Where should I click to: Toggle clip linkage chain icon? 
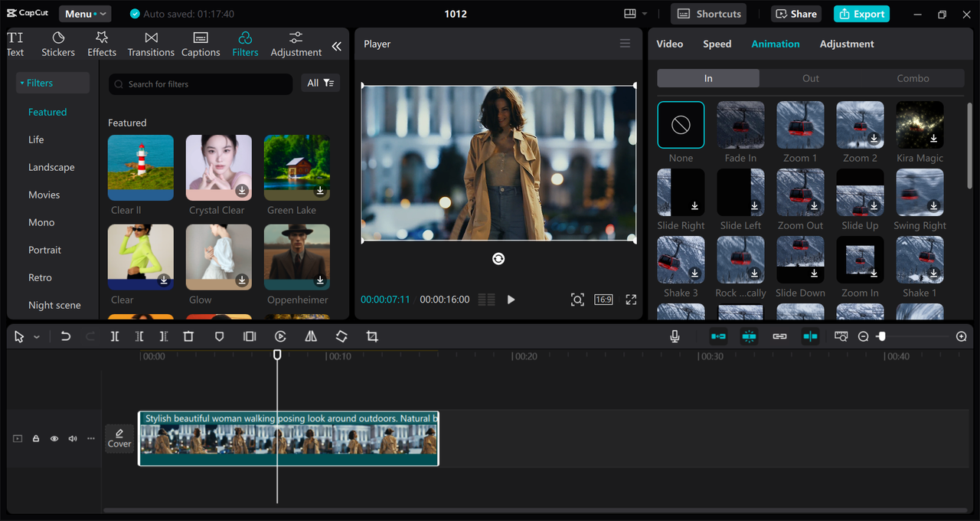[779, 336]
